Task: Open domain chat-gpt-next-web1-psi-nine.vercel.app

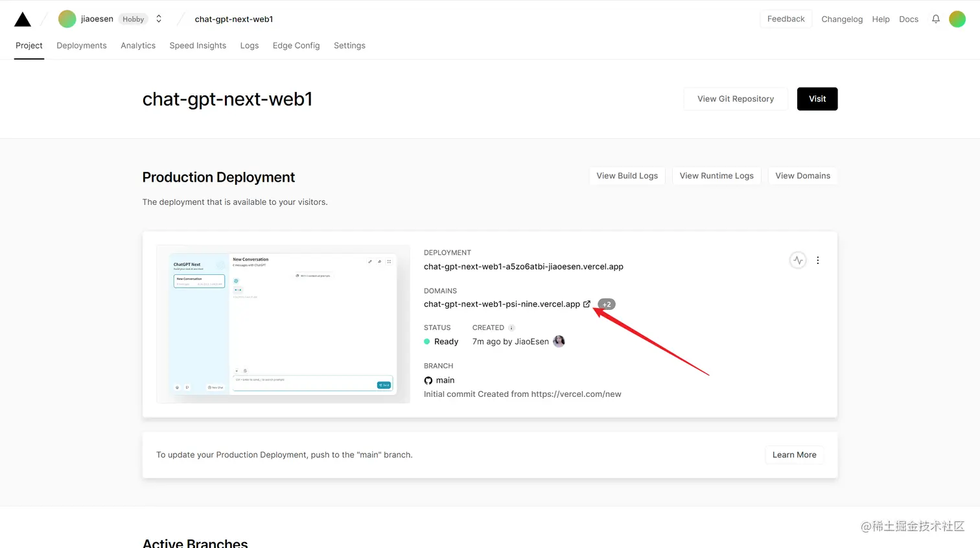Action: 502,304
